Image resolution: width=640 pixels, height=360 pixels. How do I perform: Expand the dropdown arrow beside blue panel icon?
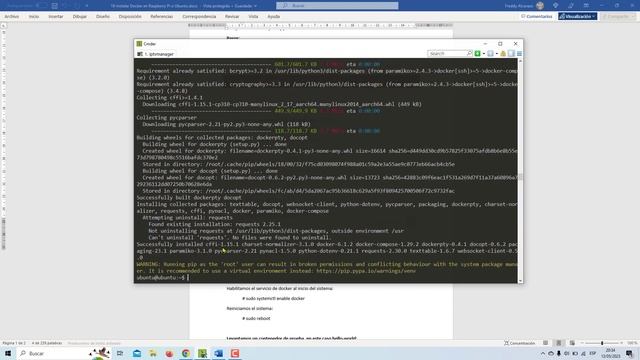(x=497, y=53)
